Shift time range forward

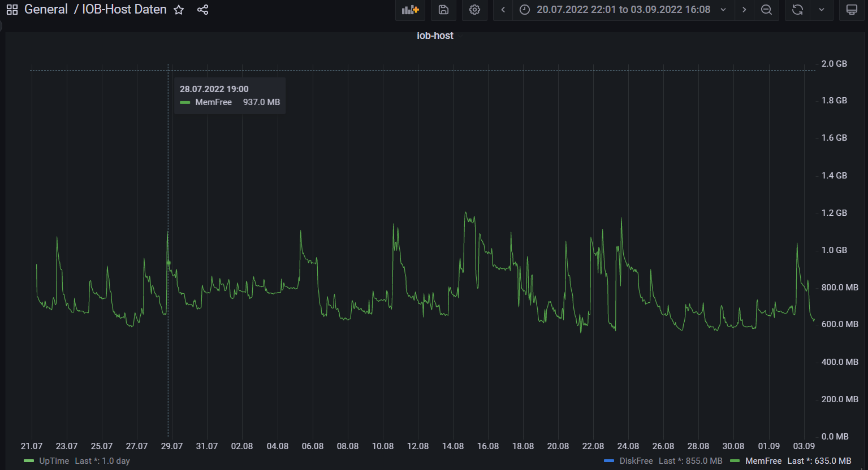744,10
